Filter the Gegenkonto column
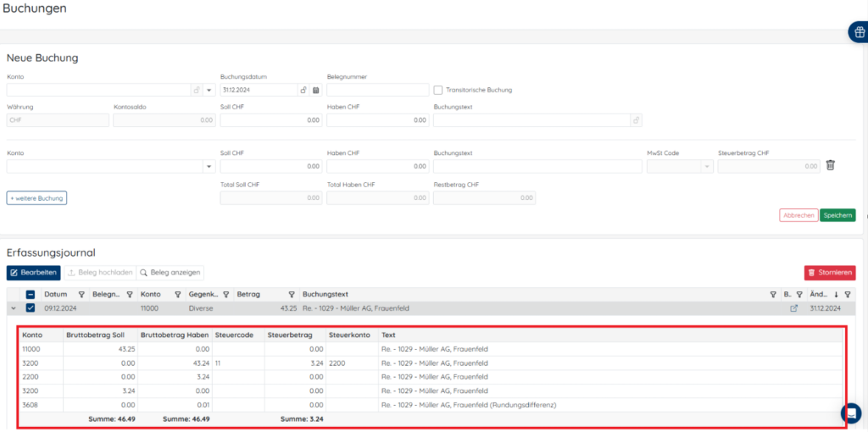Screen dimensions: 868x432 point(226,294)
